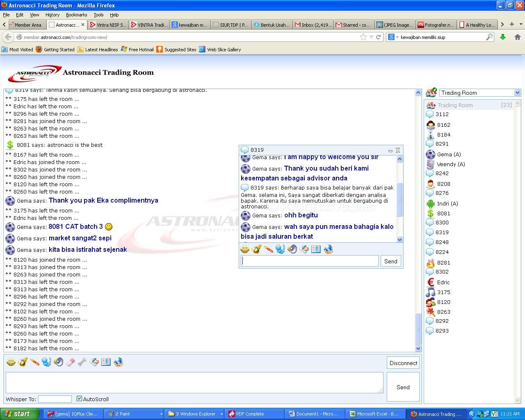
Task: Select paintbrush icon in the 8319 private chat
Action: [269, 249]
